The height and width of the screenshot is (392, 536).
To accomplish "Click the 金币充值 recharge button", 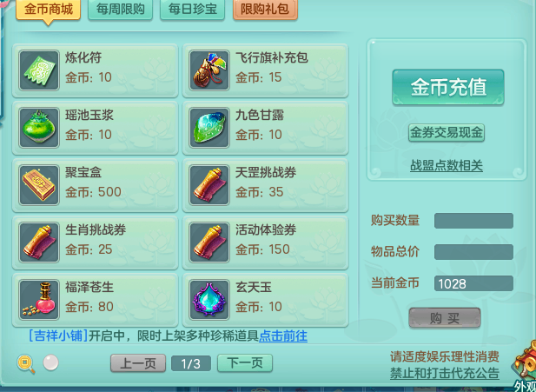I will click(448, 87).
